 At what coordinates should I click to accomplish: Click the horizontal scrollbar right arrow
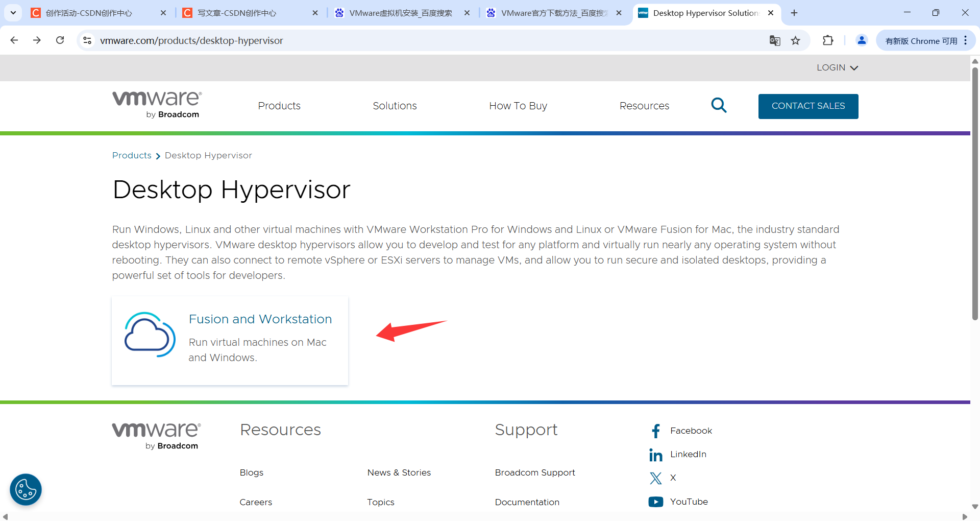tap(965, 516)
